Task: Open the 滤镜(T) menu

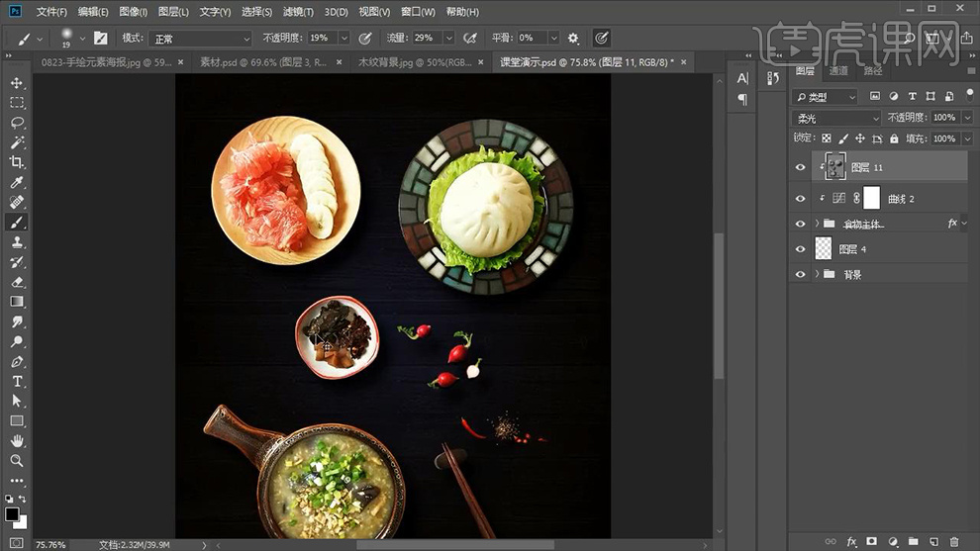Action: pos(298,12)
